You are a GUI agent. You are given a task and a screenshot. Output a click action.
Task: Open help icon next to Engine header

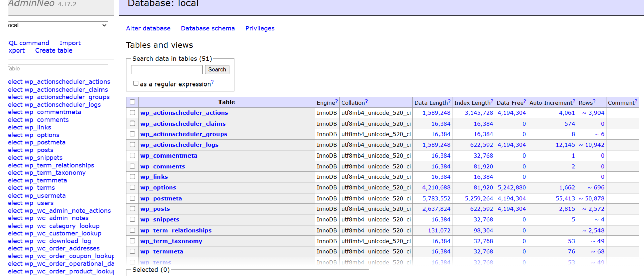point(336,101)
